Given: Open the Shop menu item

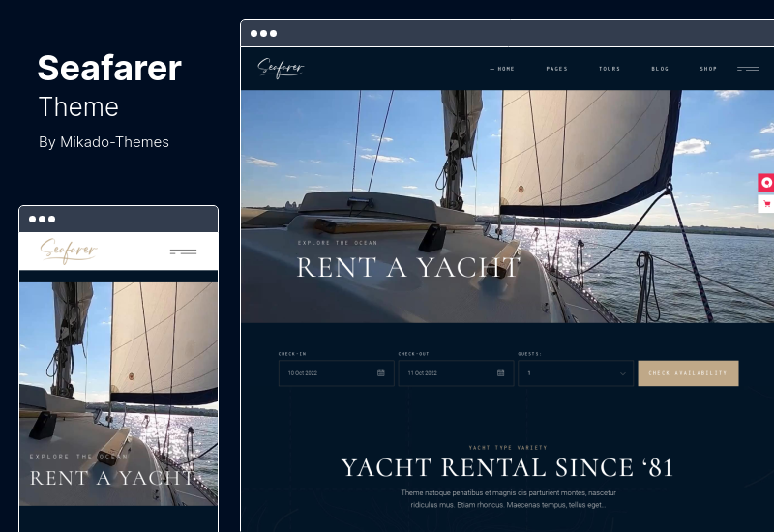Looking at the screenshot, I should [708, 69].
